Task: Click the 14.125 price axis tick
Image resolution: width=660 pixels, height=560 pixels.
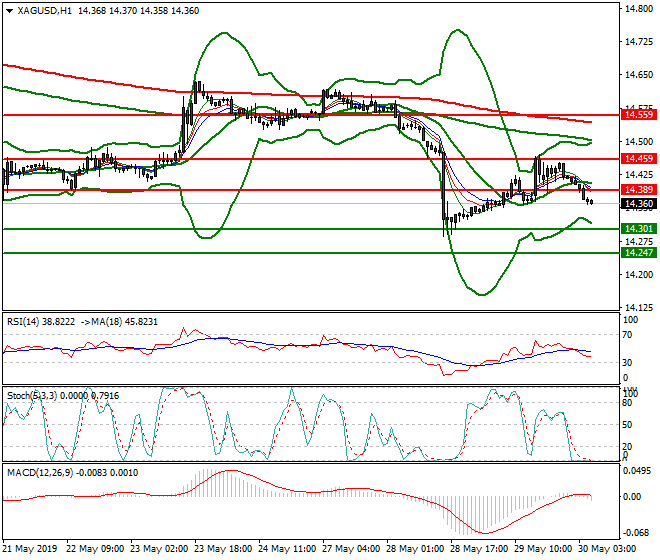Action: click(x=639, y=308)
